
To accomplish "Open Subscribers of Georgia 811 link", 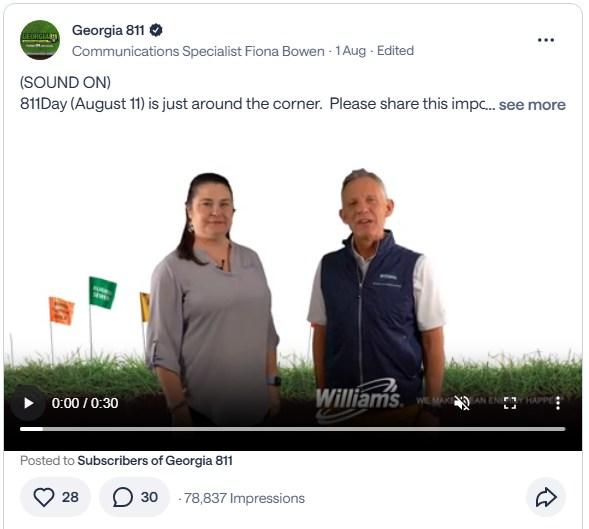I will pos(155,461).
